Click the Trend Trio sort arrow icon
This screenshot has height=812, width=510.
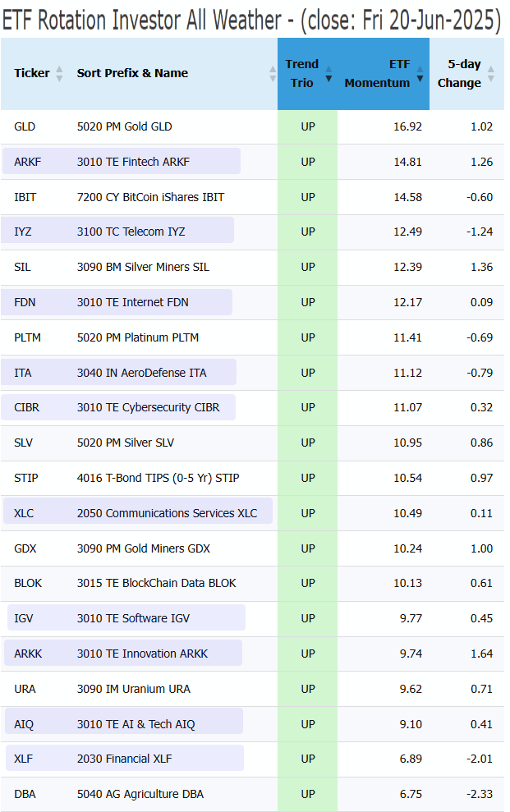pyautogui.click(x=329, y=74)
